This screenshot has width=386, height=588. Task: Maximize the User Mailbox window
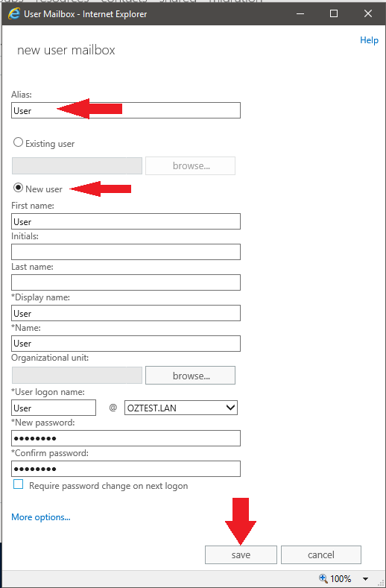coord(334,14)
